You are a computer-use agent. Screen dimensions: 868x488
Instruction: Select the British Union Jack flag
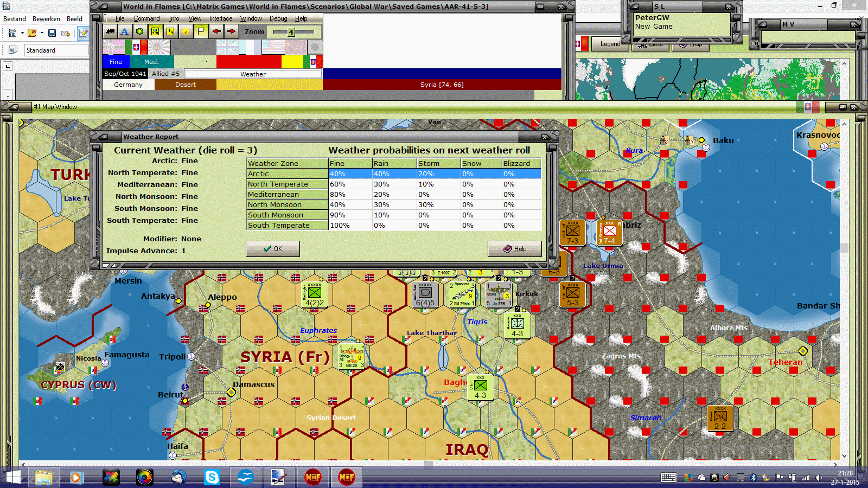[227, 47]
